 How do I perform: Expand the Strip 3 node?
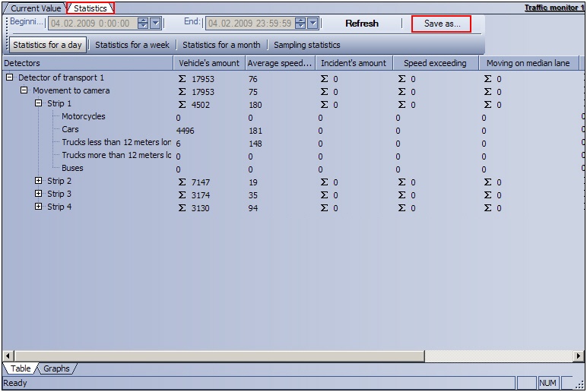39,194
